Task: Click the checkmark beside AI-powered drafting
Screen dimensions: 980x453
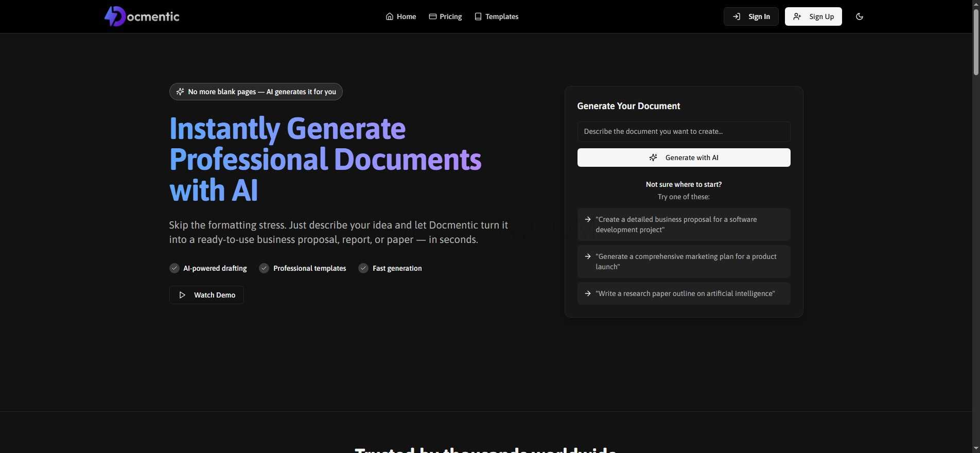Action: pyautogui.click(x=174, y=268)
